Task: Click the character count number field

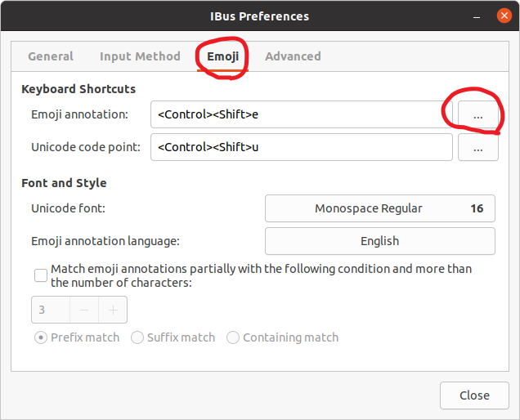Action: 50,311
